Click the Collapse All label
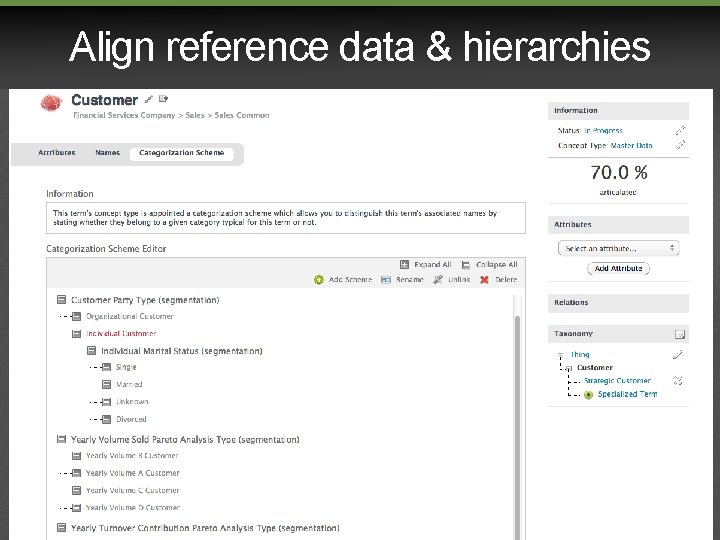Viewport: 720px width, 540px height. 496,264
